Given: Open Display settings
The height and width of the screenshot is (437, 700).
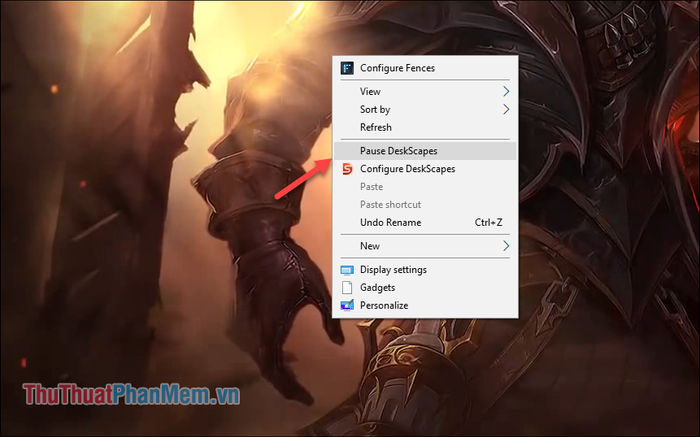Looking at the screenshot, I should tap(425, 270).
